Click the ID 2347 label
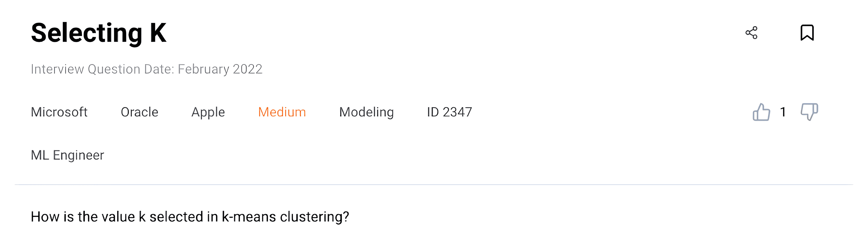This screenshot has width=868, height=243. click(449, 112)
